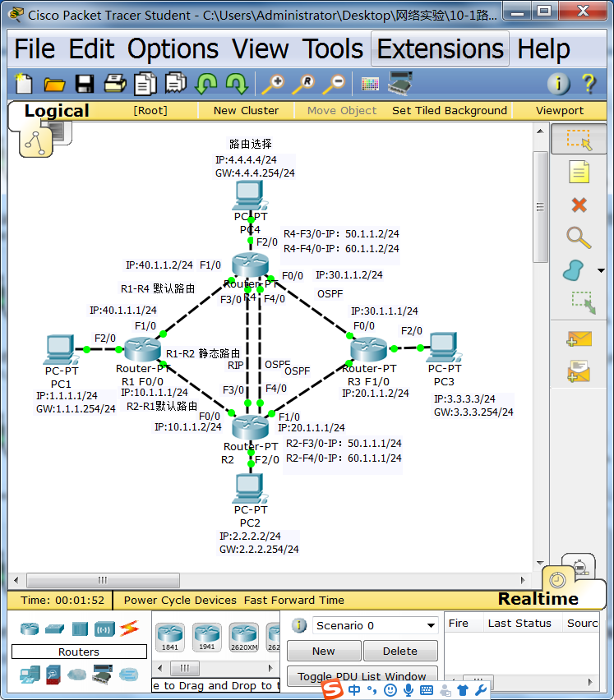Click the Add Complex PDU envelope
The width and height of the screenshot is (614, 700).
(579, 371)
